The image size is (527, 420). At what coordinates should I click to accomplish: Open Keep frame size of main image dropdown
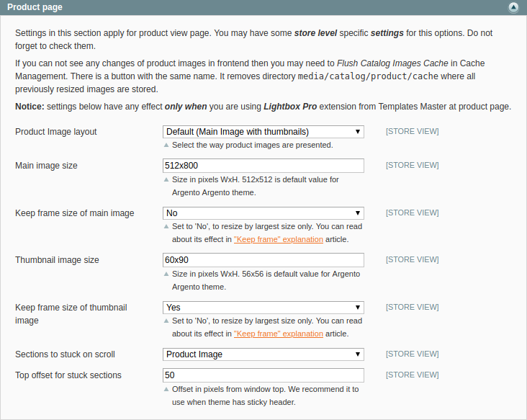263,213
